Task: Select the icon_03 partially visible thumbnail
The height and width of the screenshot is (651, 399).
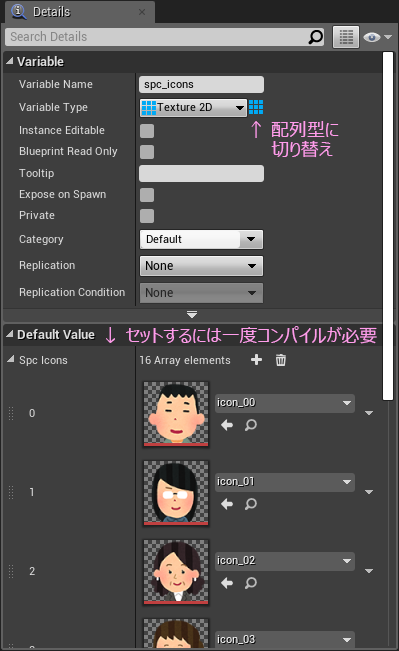Action: pyautogui.click(x=176, y=634)
